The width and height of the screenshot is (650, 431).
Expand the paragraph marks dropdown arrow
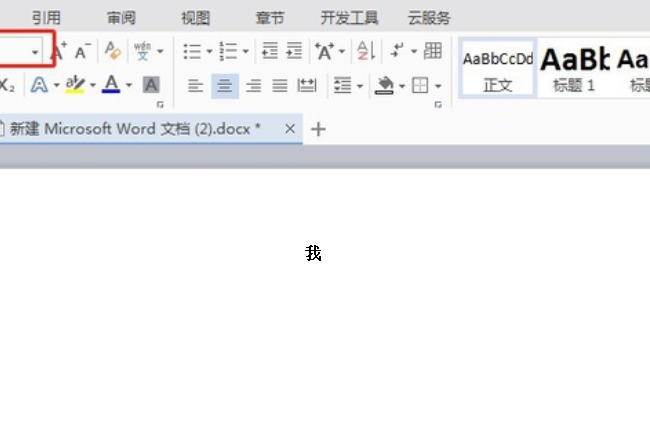click(x=414, y=52)
